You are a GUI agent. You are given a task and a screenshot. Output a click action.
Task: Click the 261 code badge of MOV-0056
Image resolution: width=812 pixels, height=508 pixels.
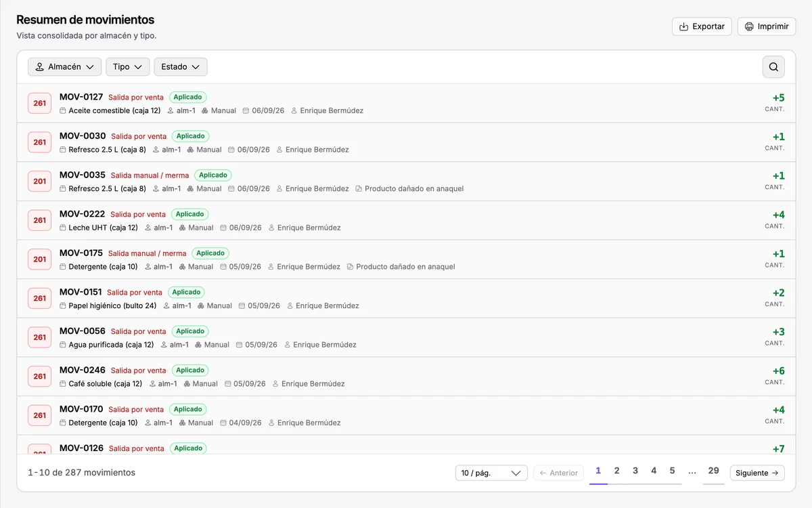(x=40, y=337)
